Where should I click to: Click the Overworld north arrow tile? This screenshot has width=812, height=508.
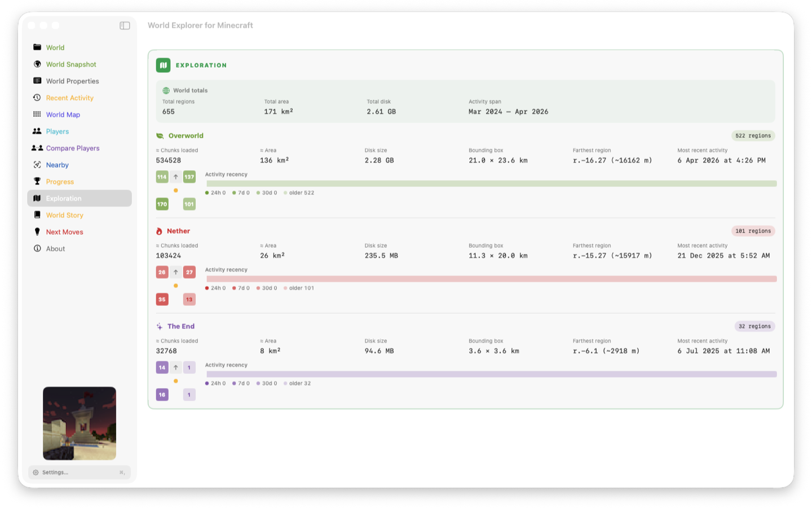click(176, 177)
